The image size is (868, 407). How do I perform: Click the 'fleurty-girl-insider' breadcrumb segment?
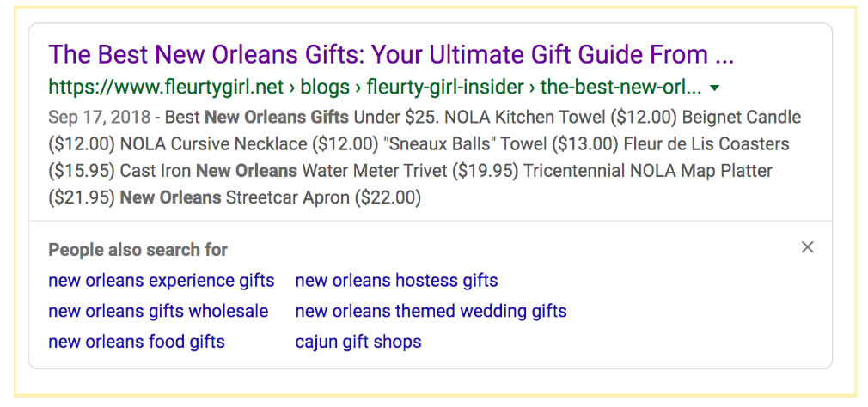coord(444,88)
